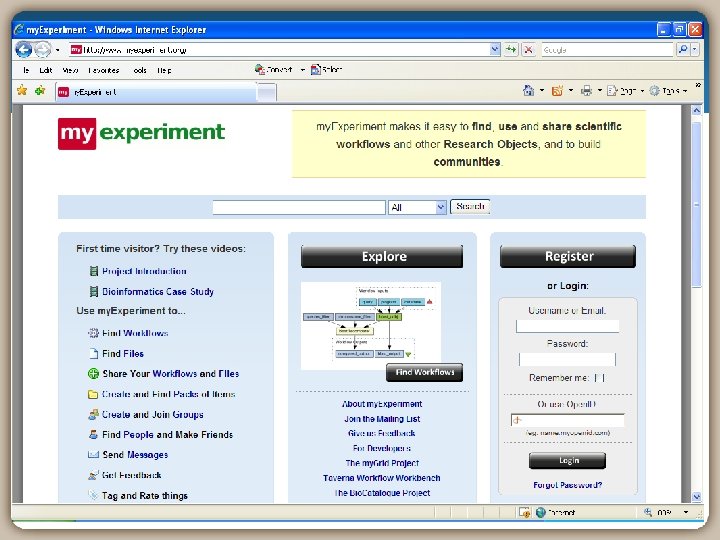Open the Forgot Password? link
Viewport: 720px width, 540px height.
(568, 485)
